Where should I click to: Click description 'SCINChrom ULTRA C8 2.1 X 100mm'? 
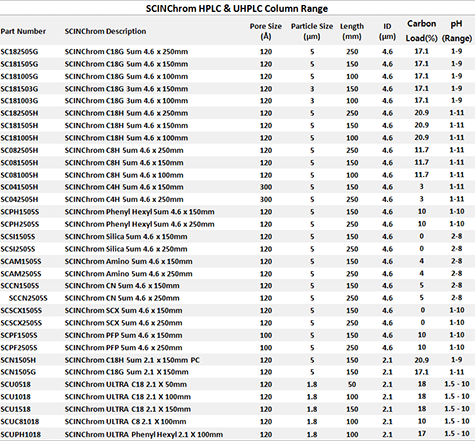point(125,421)
